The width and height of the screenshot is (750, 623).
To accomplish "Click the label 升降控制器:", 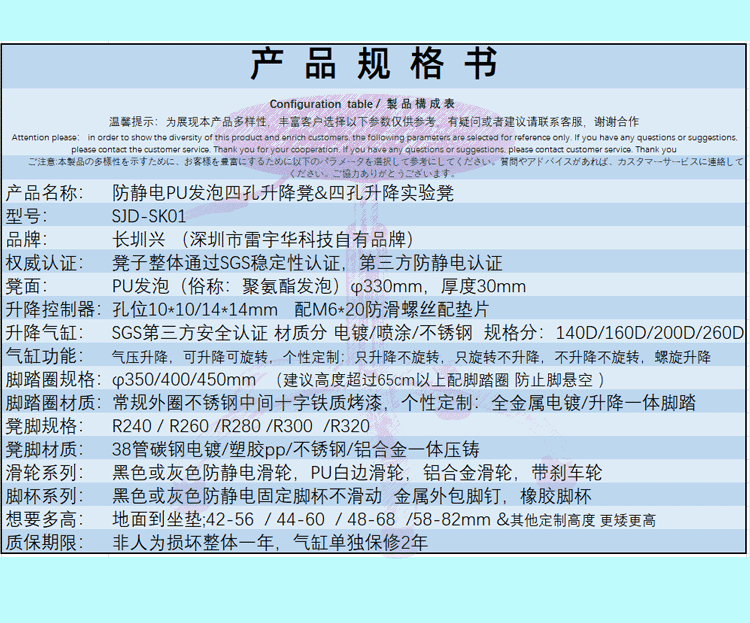I will (53, 310).
